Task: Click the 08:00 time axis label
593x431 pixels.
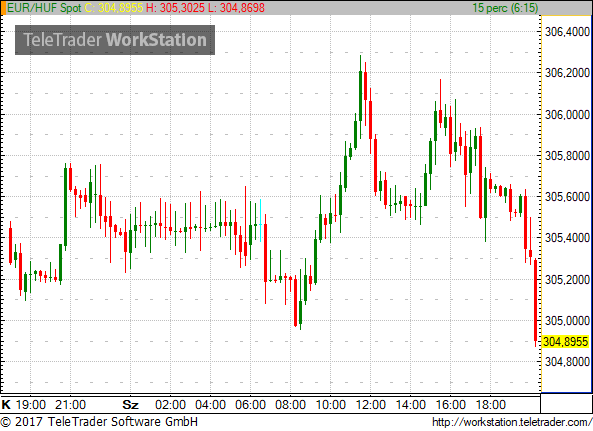Action: click(x=290, y=405)
